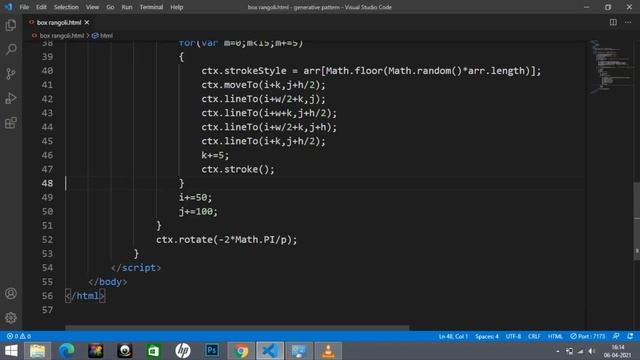Viewport: 640px width, 360px height.
Task: Click the volume icon in system tray
Action: coord(591,351)
